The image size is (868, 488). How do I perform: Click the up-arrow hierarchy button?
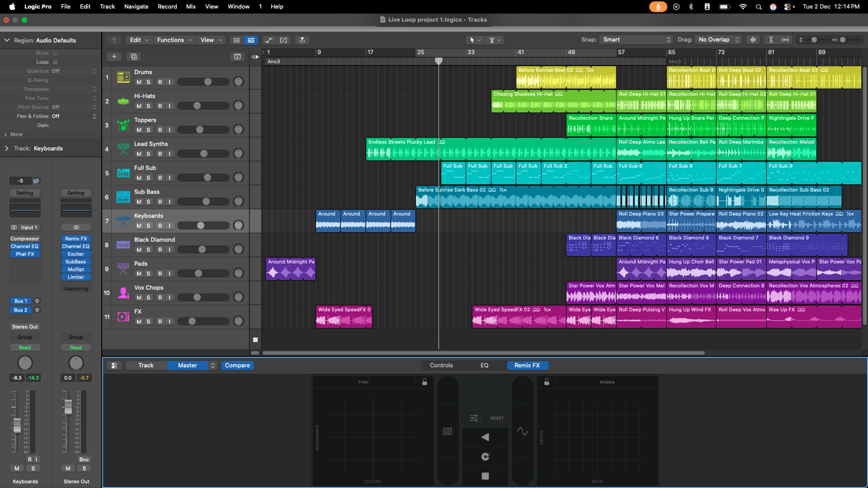[114, 40]
